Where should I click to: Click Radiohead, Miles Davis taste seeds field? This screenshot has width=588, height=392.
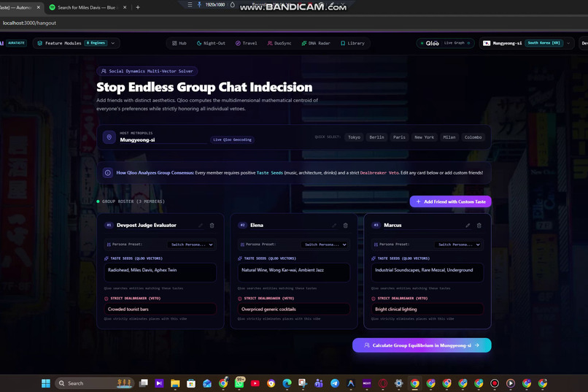[x=160, y=272]
